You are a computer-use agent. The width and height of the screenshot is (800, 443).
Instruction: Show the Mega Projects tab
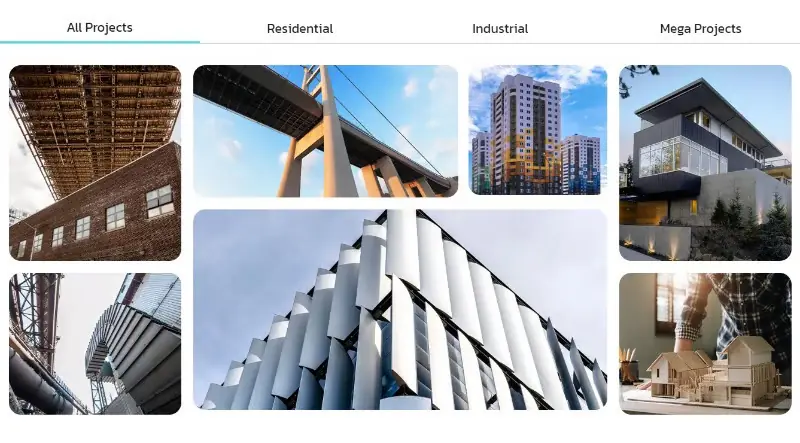[x=700, y=29]
